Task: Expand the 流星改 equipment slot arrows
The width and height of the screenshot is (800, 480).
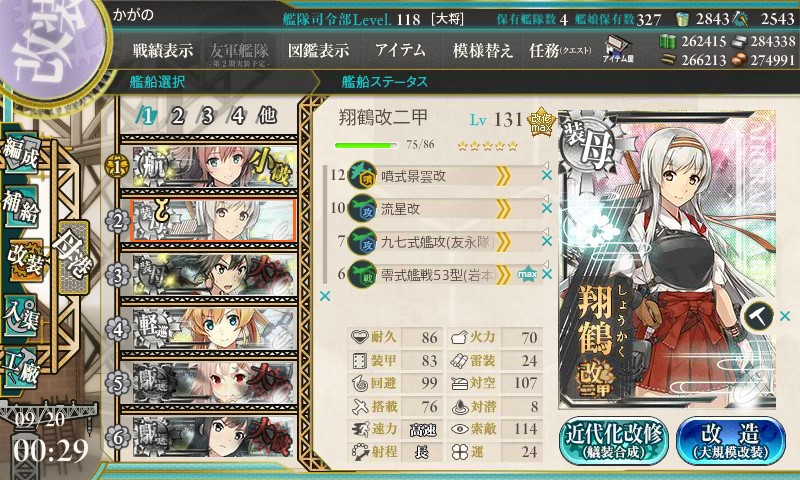Action: (x=503, y=208)
